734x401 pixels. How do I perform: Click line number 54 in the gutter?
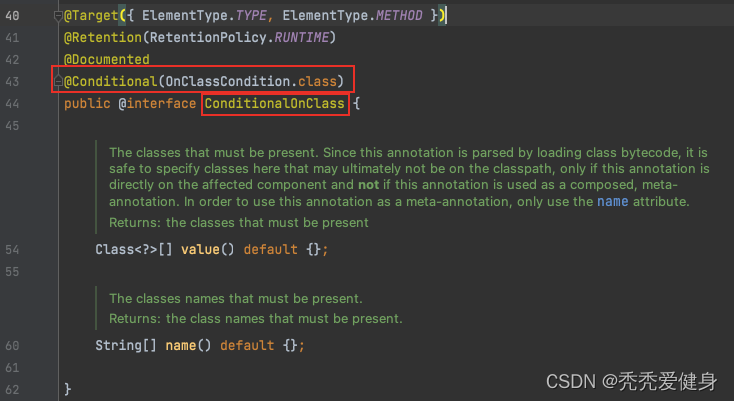click(12, 250)
